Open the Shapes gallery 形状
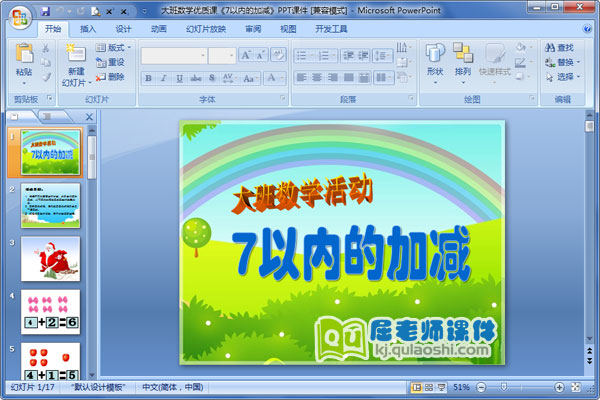Screen dimensions: 600x400 [435, 64]
